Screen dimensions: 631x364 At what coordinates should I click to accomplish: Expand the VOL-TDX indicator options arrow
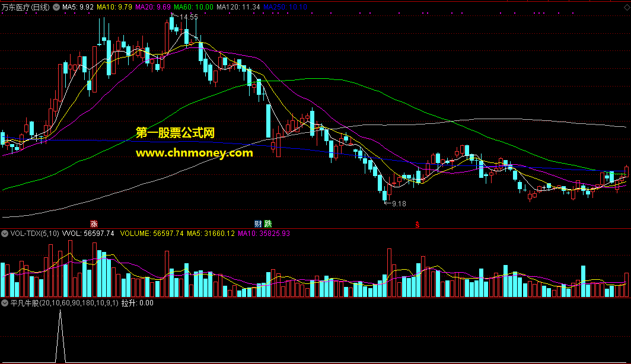(x=5, y=234)
